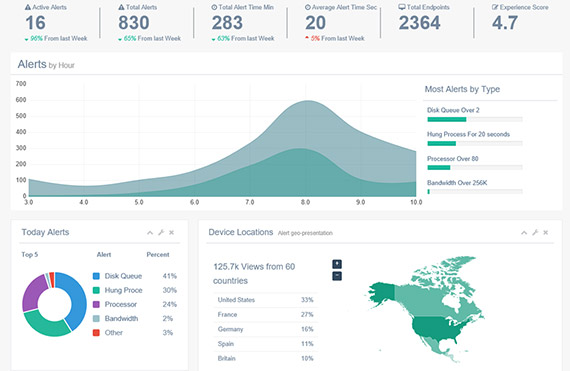Click the blue Disk Queue legend swatch
The image size is (570, 371).
point(96,276)
